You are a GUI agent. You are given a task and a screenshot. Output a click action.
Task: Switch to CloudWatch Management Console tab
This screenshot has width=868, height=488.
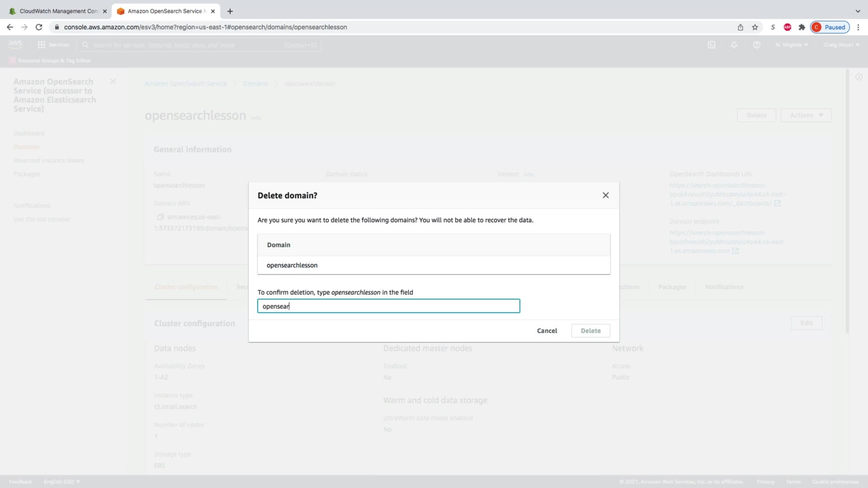(x=58, y=11)
